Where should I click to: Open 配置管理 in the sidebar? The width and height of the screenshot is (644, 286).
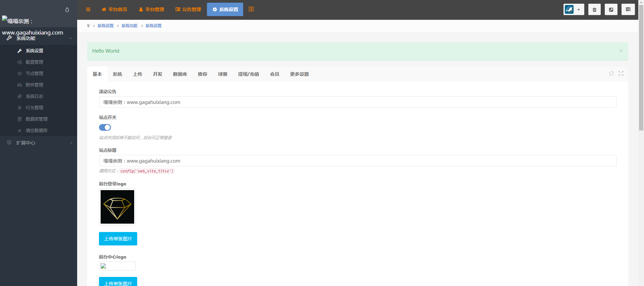click(x=35, y=62)
